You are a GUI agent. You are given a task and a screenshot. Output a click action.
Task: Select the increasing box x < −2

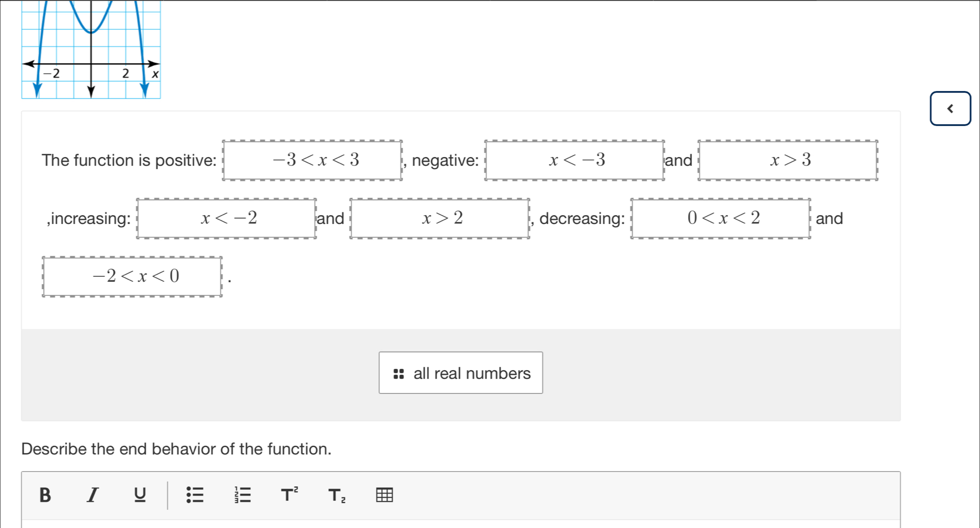227,218
